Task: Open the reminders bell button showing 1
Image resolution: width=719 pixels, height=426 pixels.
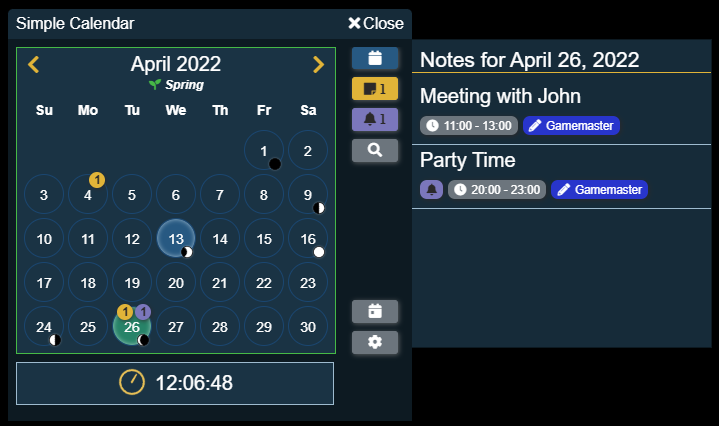Action: [x=375, y=120]
